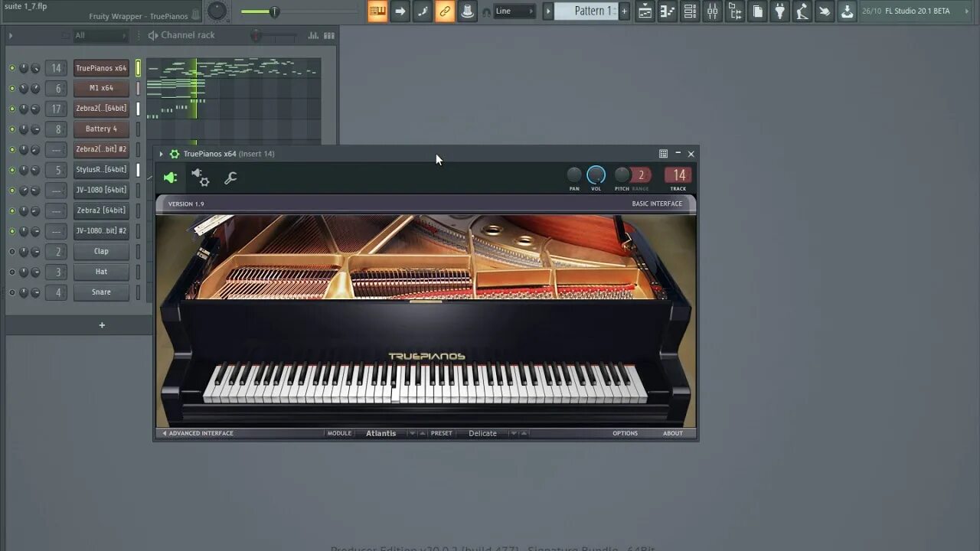Mute the Battery 4 channel LED
The image size is (980, 551).
pyautogui.click(x=11, y=129)
